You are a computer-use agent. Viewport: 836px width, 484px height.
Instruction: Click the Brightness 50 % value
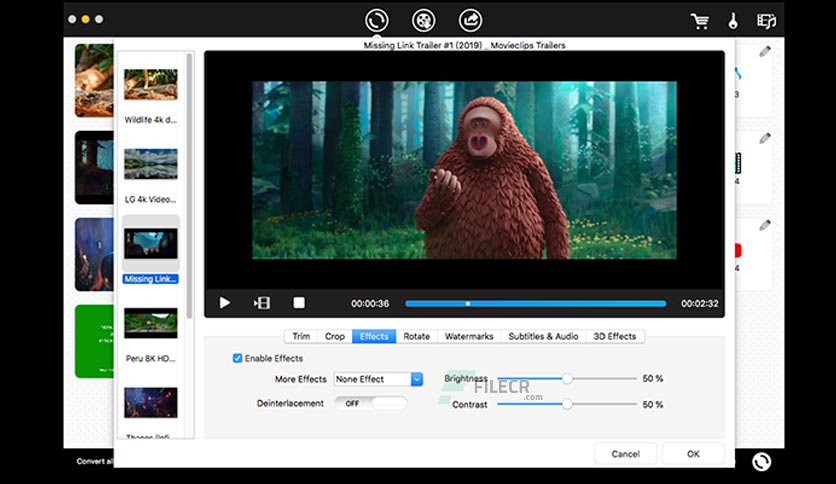click(653, 378)
